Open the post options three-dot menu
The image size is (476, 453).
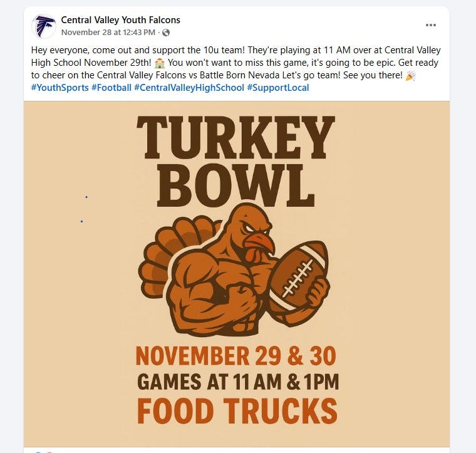[430, 25]
